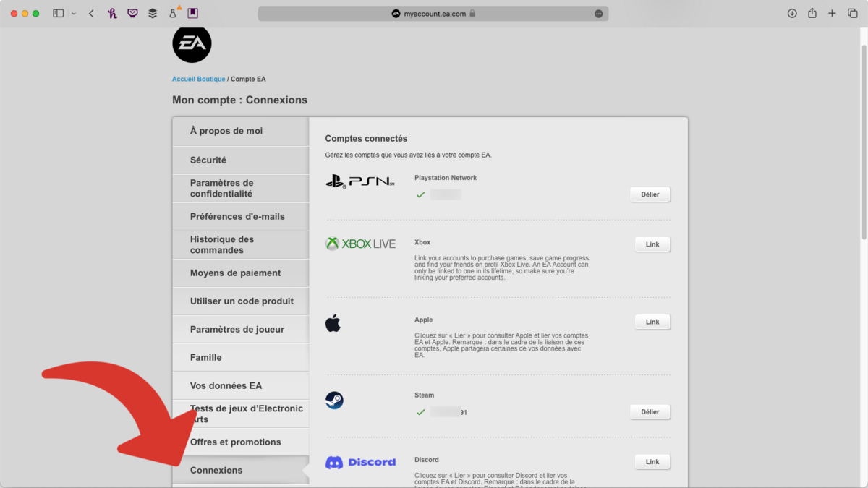Select Moyens de paiement tab
The height and width of the screenshot is (488, 868).
241,273
